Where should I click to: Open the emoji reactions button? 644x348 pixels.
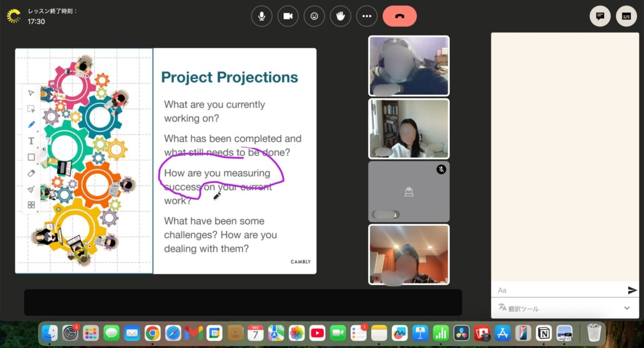pyautogui.click(x=314, y=16)
